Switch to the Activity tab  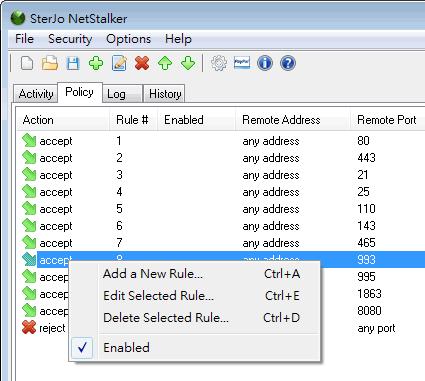click(x=36, y=94)
